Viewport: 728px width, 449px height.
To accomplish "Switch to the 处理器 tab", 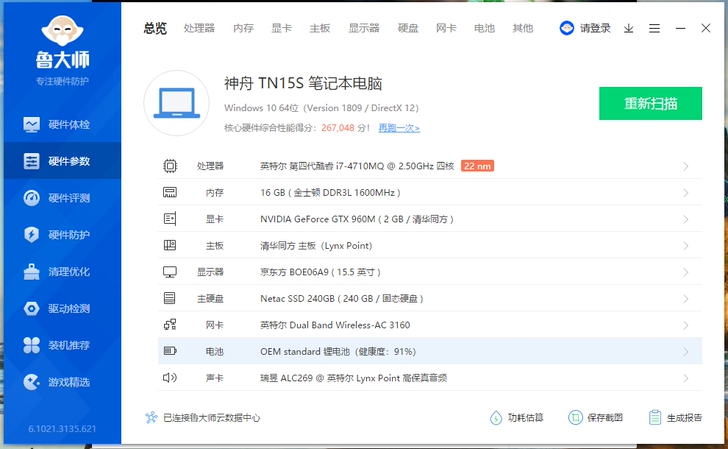I will 199,28.
